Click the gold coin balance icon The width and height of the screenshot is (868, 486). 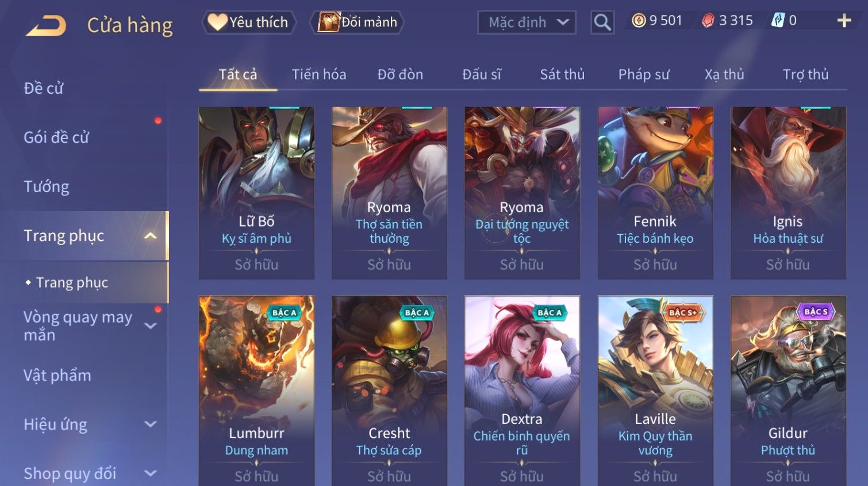click(x=638, y=21)
